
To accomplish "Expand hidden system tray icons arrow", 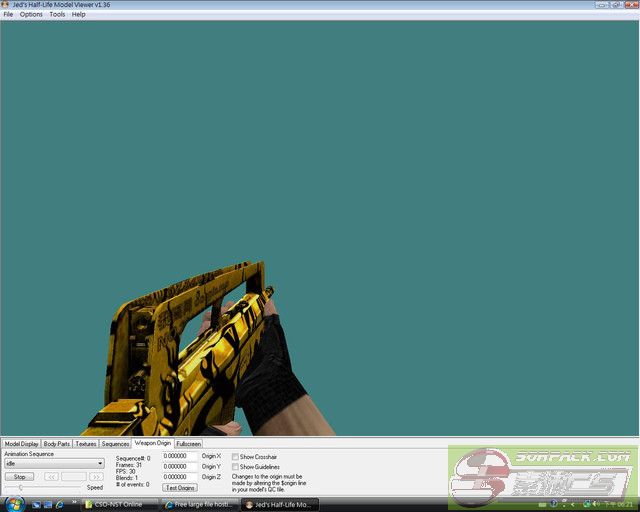I will click(x=573, y=505).
